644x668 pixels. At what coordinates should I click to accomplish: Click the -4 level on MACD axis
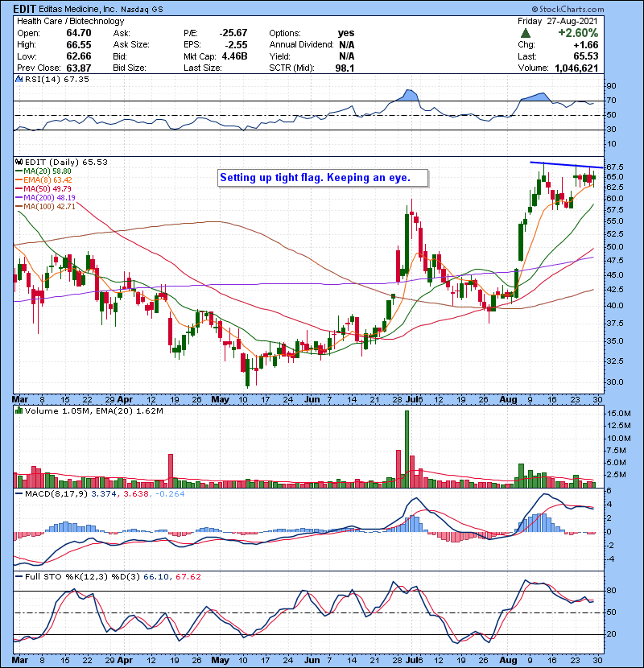click(609, 559)
